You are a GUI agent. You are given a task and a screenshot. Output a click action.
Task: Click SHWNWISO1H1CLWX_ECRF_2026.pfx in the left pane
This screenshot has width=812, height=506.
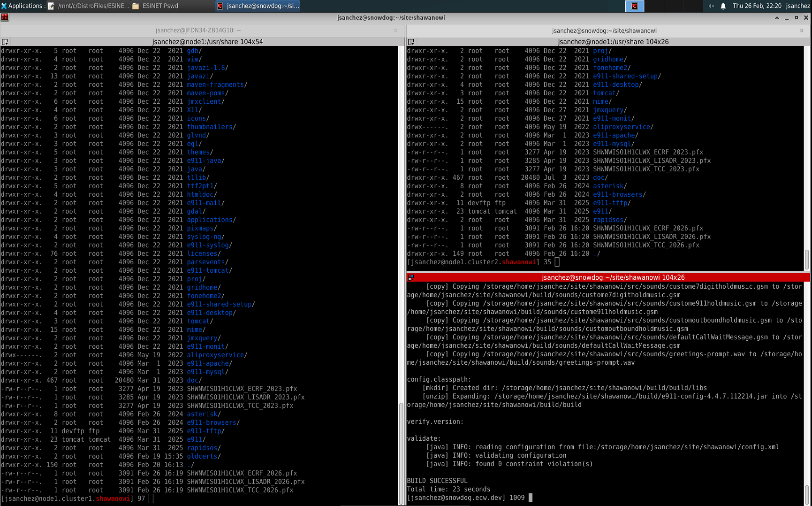pyautogui.click(x=242, y=473)
